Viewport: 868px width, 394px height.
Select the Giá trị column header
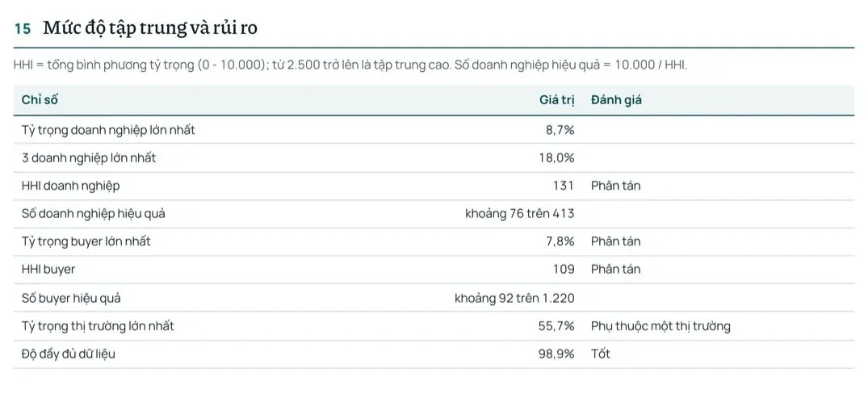[x=557, y=100]
